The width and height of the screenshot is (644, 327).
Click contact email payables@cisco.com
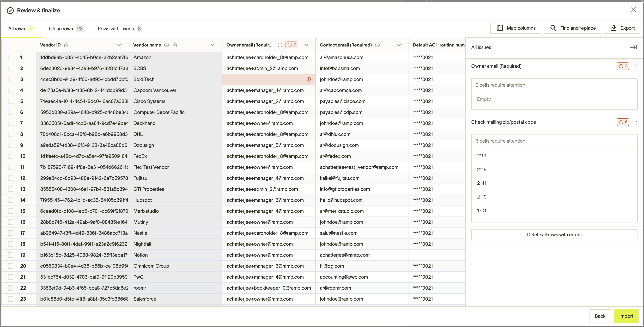343,101
